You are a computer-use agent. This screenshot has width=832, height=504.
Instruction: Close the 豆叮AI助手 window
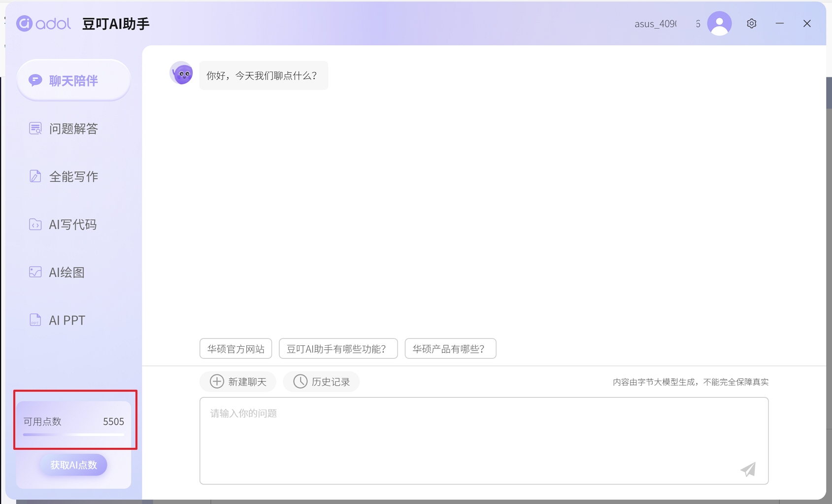click(x=807, y=23)
